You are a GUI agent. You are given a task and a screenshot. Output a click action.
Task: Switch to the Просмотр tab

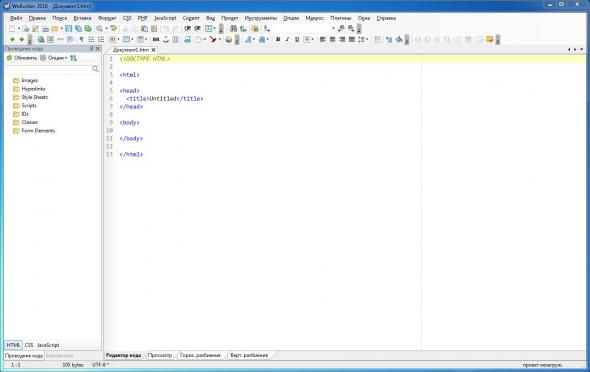coord(160,355)
